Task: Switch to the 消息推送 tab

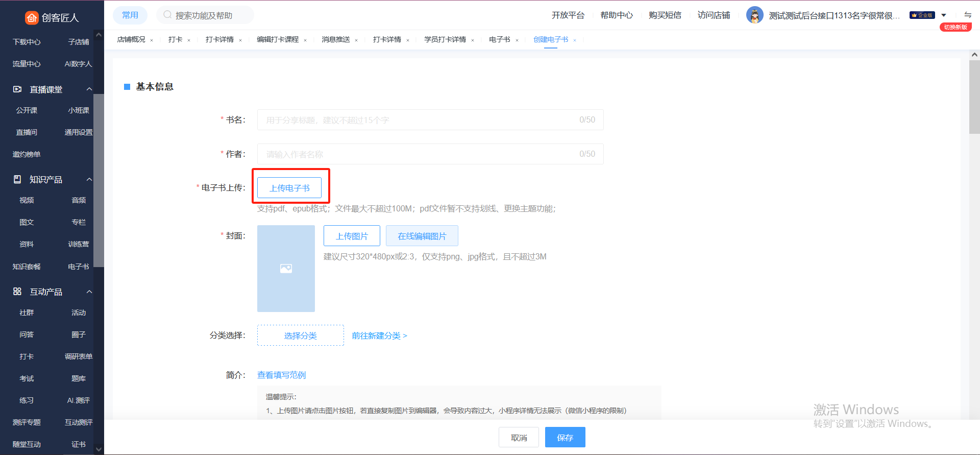Action: click(335, 40)
